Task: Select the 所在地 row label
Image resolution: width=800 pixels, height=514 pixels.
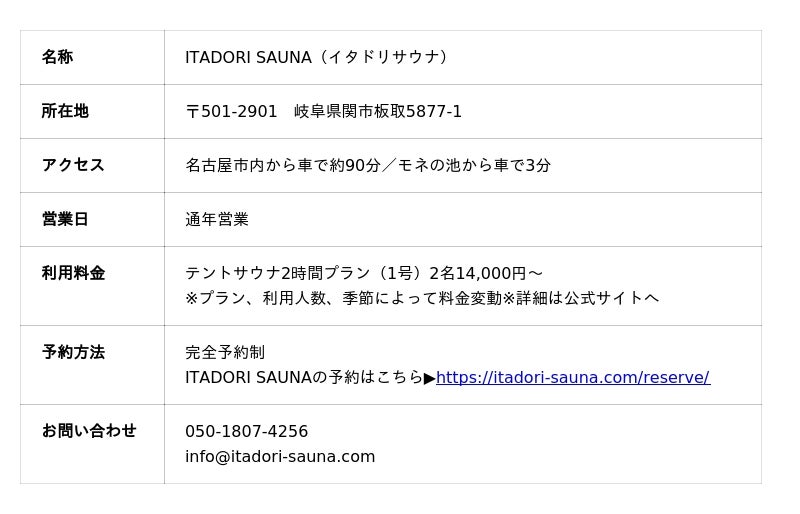Action: coord(65,111)
